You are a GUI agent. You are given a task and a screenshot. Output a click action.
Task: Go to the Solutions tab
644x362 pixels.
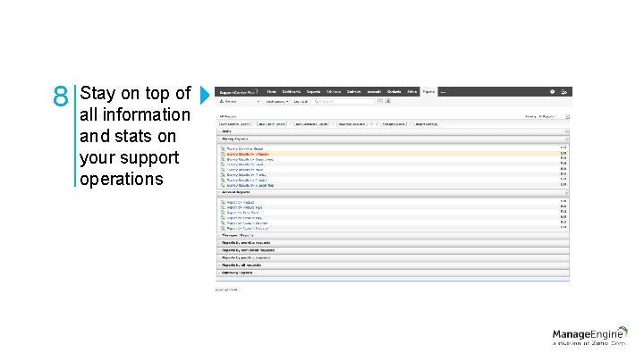point(334,91)
